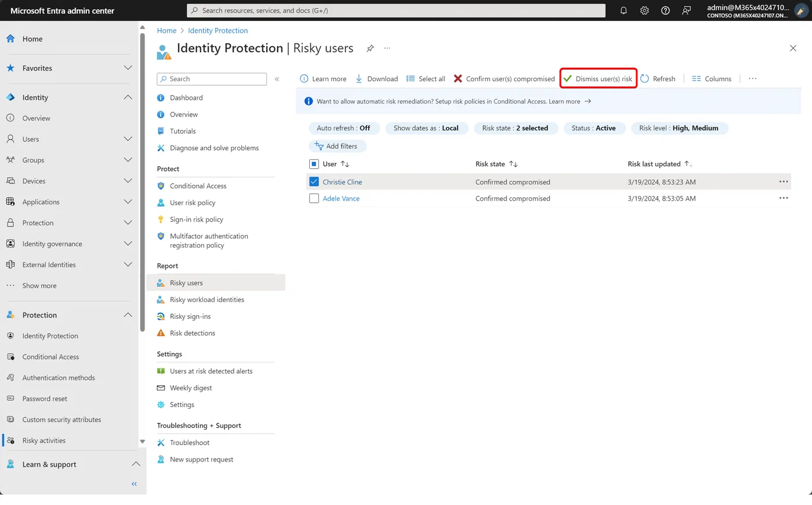Open toolbar overflow ellipsis menu

(x=753, y=79)
